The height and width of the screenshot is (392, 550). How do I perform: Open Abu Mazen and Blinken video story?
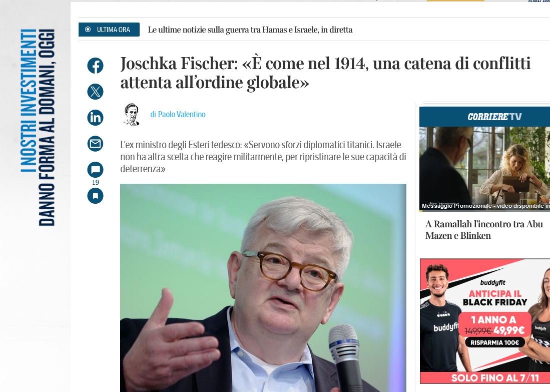coord(483,230)
